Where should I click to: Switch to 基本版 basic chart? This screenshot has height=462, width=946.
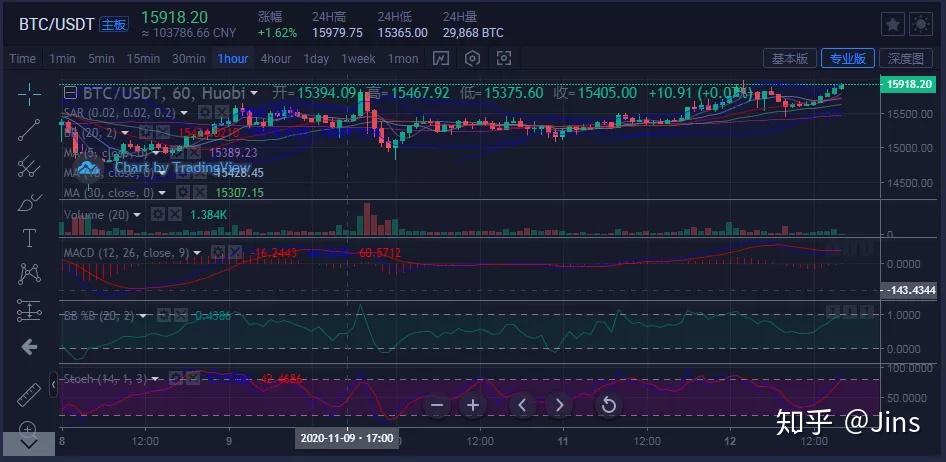coord(790,59)
